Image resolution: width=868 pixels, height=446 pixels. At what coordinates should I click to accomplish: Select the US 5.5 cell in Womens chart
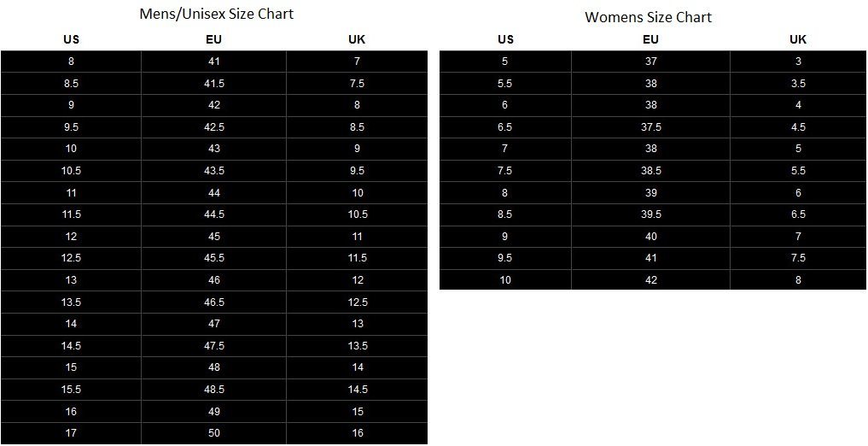(505, 84)
